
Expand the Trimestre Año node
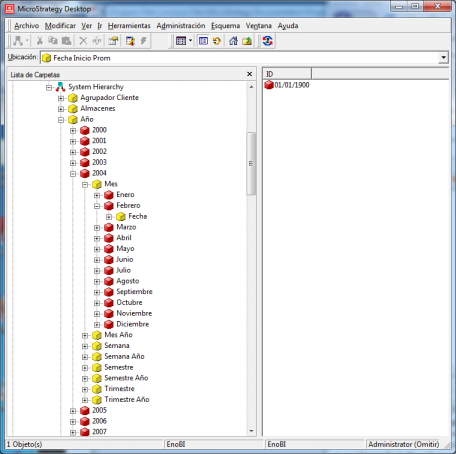[x=85, y=400]
